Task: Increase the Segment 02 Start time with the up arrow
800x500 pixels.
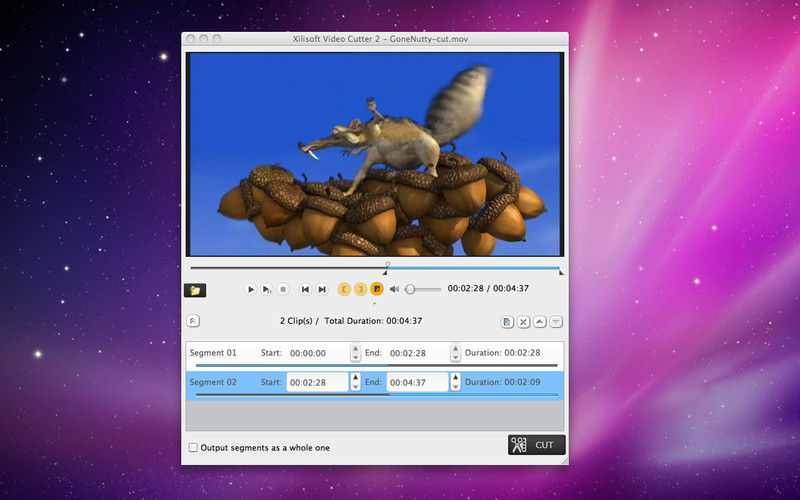Action: [356, 378]
